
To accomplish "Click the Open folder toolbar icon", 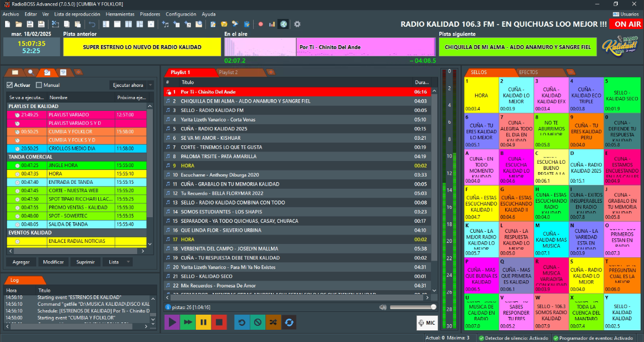I will (x=18, y=24).
